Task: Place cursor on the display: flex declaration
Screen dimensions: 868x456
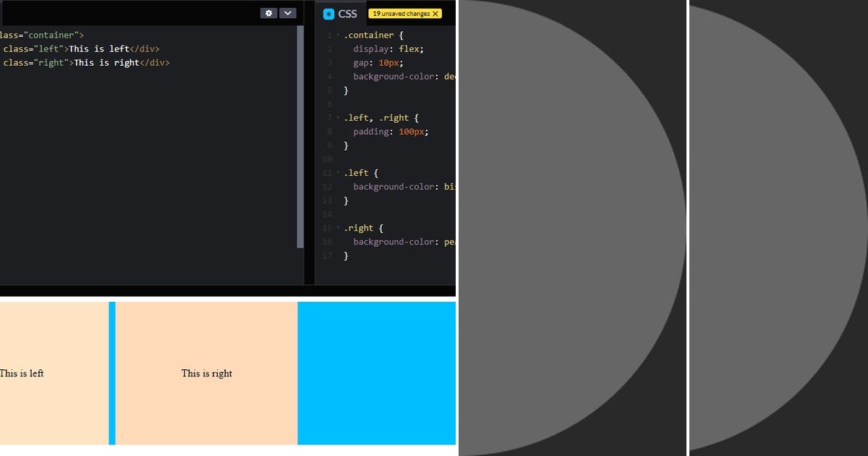Action: (386, 48)
